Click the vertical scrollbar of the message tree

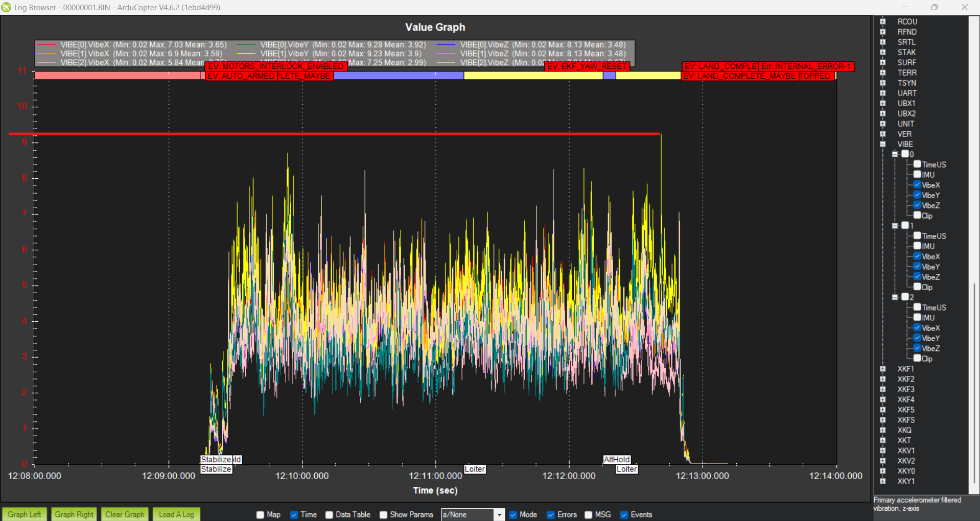point(974,383)
